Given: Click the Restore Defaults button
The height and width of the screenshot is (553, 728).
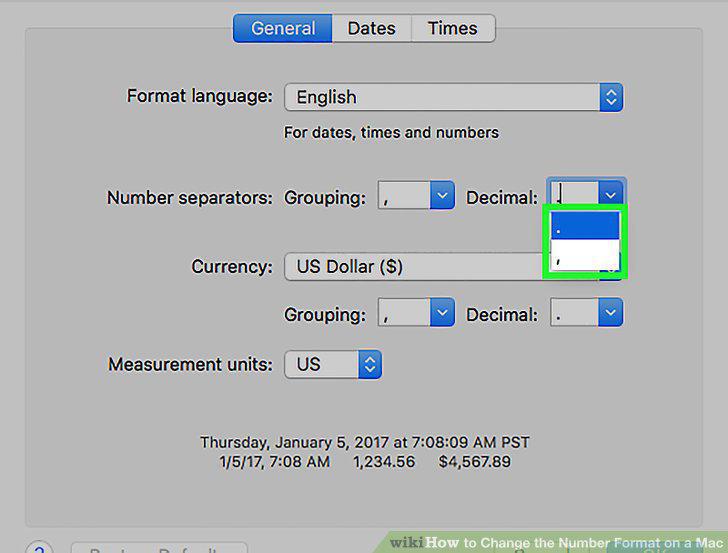Looking at the screenshot, I should point(159,548).
